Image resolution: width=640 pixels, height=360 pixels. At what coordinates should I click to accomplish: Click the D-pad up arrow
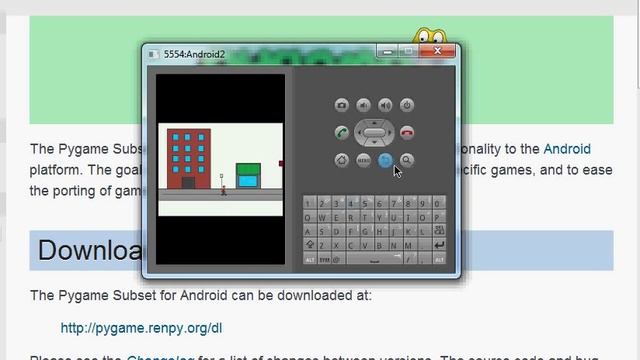point(374,122)
